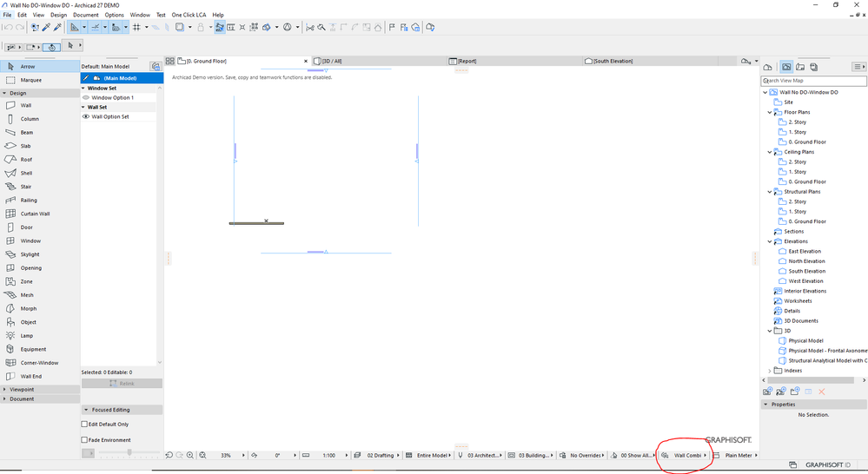Enable Fade Environment checkbox
868x474 pixels.
(84, 439)
